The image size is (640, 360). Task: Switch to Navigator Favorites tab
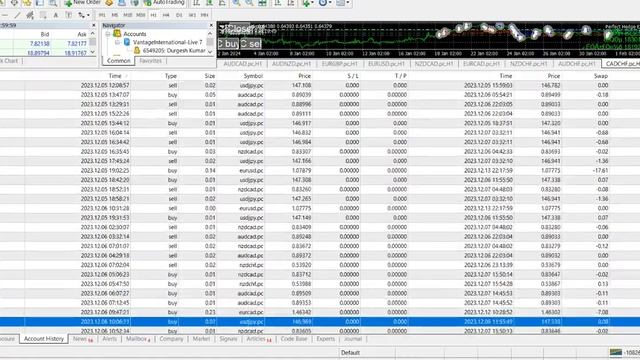[x=151, y=61]
